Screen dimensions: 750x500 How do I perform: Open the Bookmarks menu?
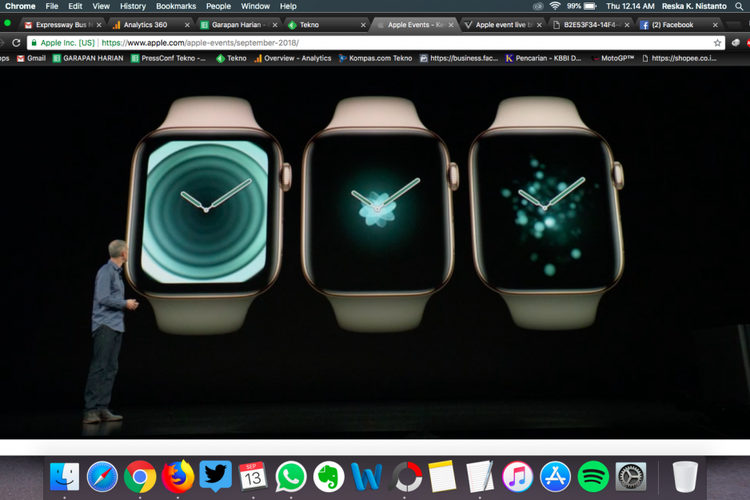(x=176, y=6)
